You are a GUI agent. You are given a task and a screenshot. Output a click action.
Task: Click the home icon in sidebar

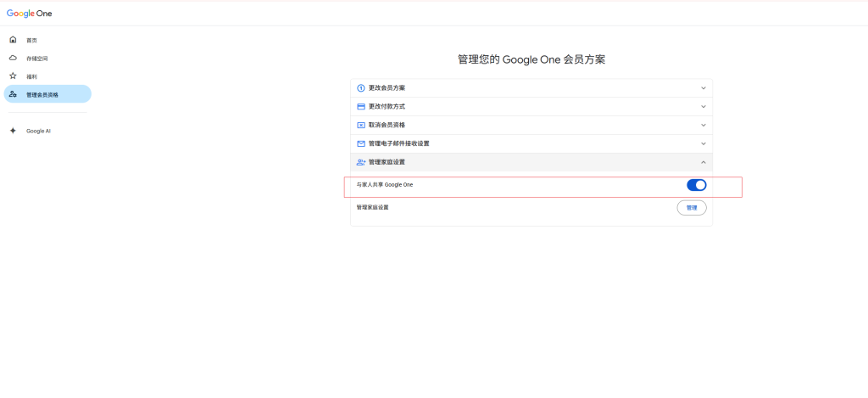(x=13, y=40)
